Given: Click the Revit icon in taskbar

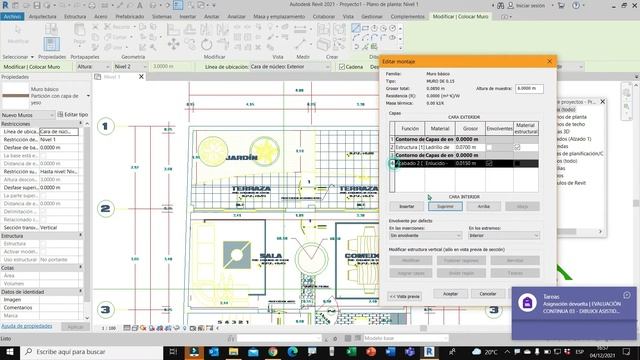Looking at the screenshot, I should tap(429, 352).
